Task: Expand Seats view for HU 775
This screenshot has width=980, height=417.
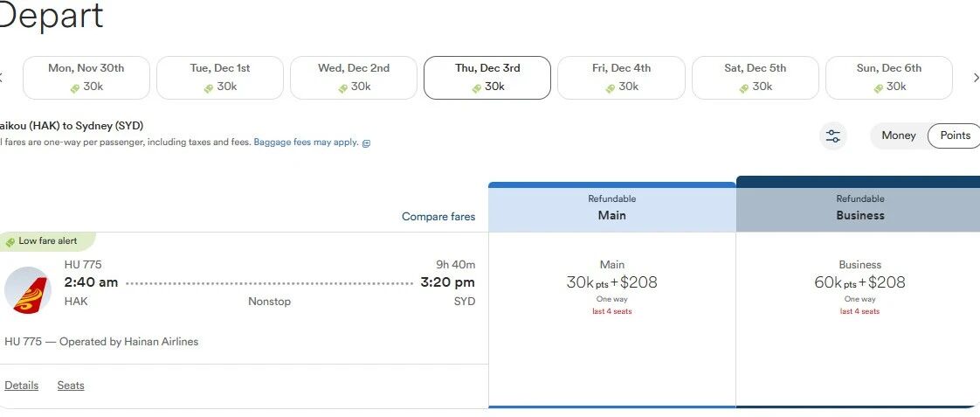Action: 71,386
